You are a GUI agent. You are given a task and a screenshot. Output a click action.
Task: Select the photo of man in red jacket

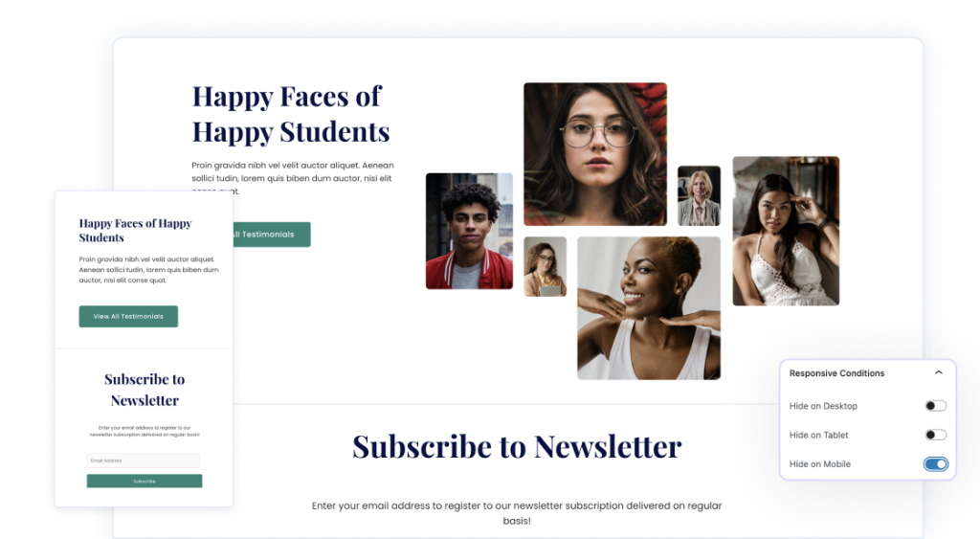click(469, 232)
